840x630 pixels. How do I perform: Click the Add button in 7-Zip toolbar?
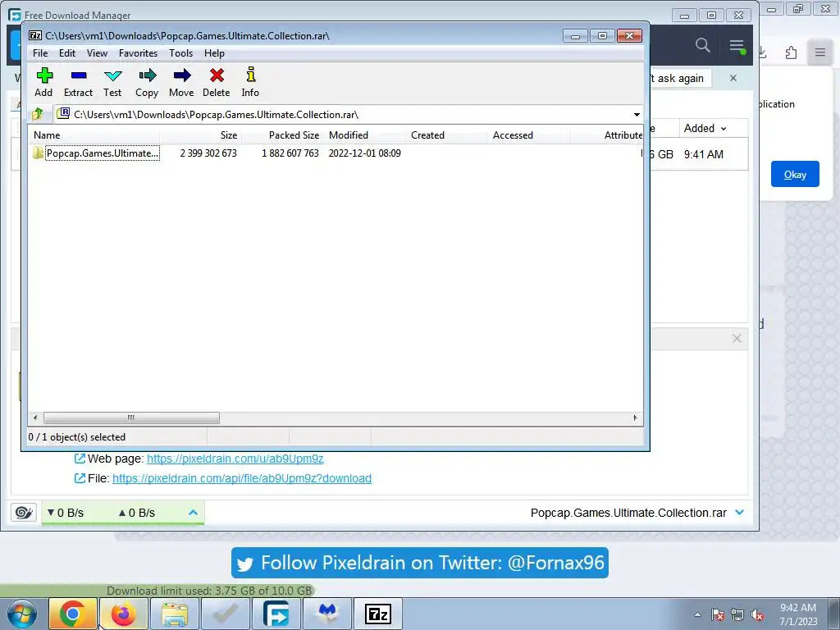pos(44,83)
